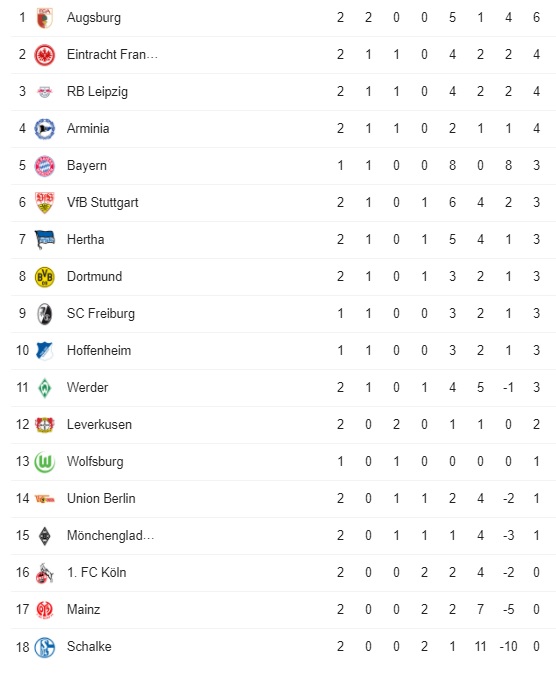Screen dimensions: 556x682
Task: Select the Werder Bremen green diamond logo
Action: [x=44, y=388]
